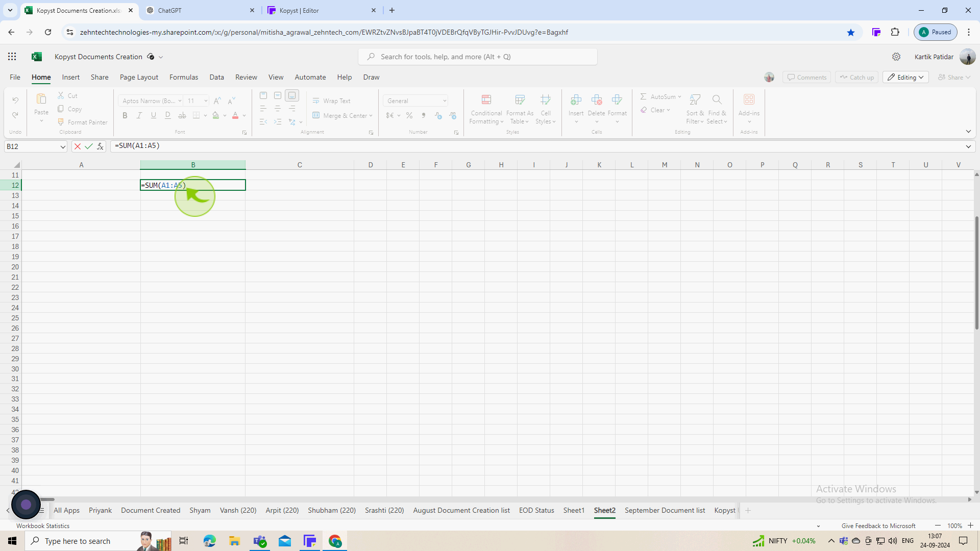Toggle Double Underline formatting
Viewport: 980px width, 551px height.
click(167, 116)
